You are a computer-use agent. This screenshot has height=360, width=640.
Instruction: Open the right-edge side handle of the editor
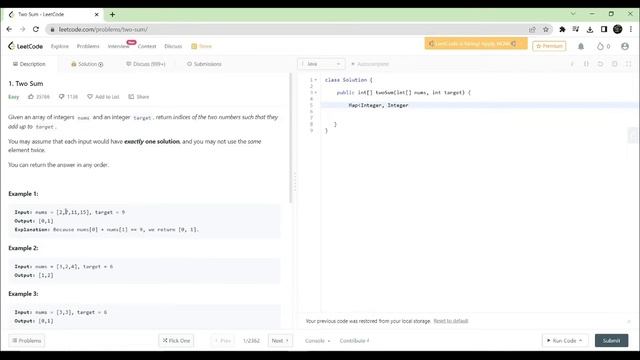(633, 136)
